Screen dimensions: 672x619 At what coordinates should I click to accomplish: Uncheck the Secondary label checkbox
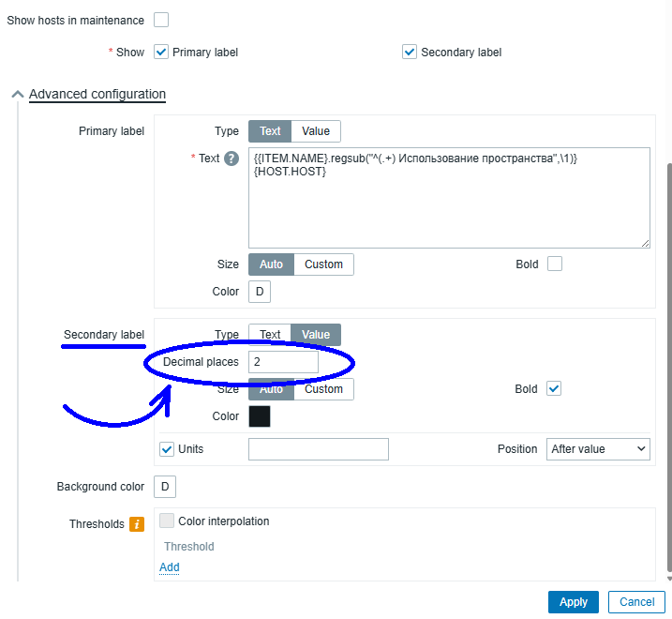410,53
